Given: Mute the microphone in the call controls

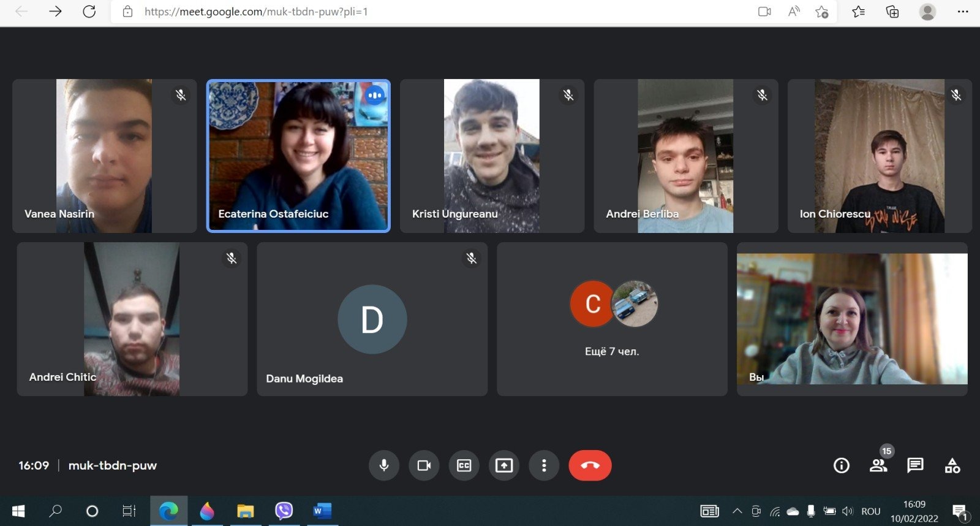Looking at the screenshot, I should 384,465.
